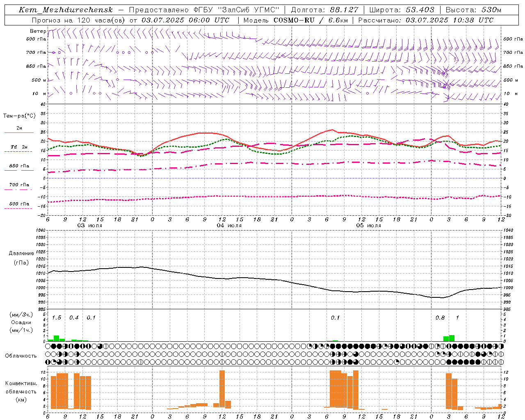
Task: Click the 1.5 precipitation amount
Action: 57,317
